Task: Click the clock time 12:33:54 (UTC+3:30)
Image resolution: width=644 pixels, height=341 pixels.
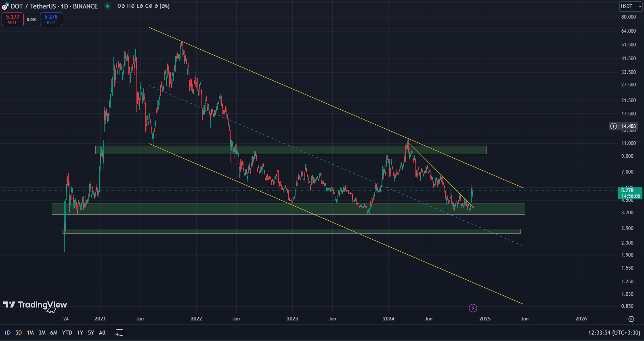Action: [614, 333]
